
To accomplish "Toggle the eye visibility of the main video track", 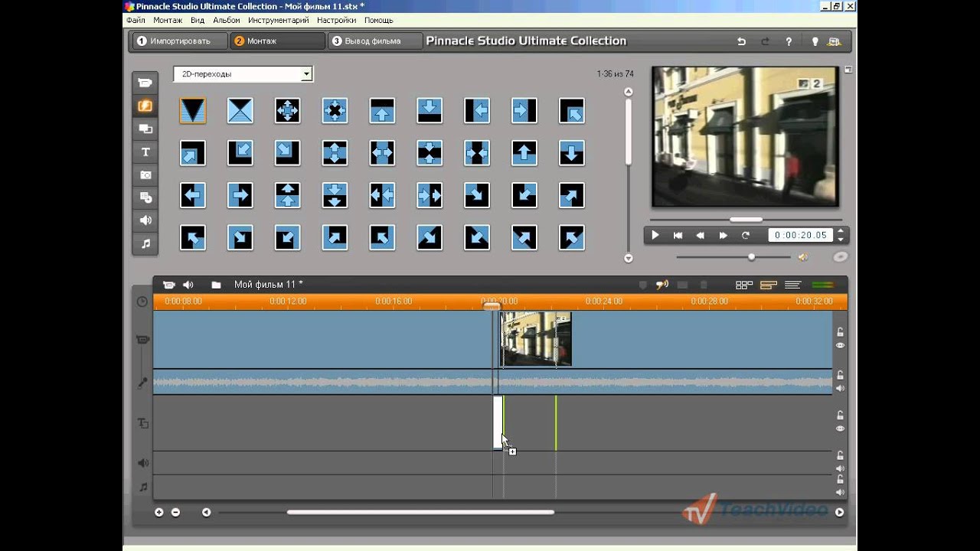I will click(840, 346).
